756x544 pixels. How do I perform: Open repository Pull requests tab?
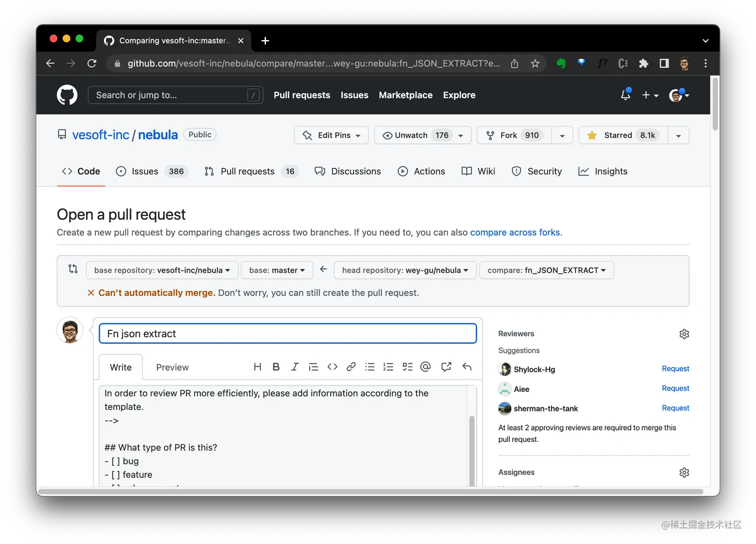(x=251, y=171)
